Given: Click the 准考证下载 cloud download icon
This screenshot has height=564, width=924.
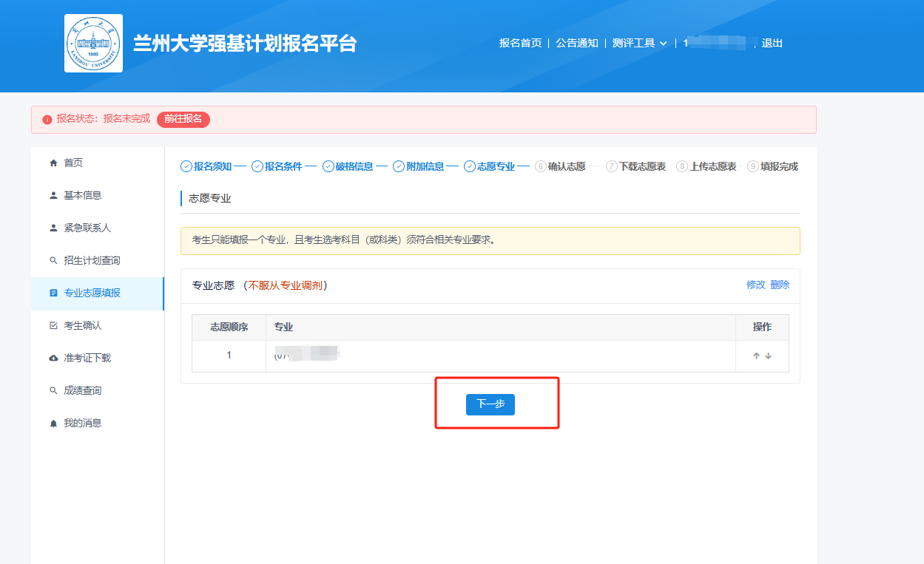Looking at the screenshot, I should tap(53, 358).
